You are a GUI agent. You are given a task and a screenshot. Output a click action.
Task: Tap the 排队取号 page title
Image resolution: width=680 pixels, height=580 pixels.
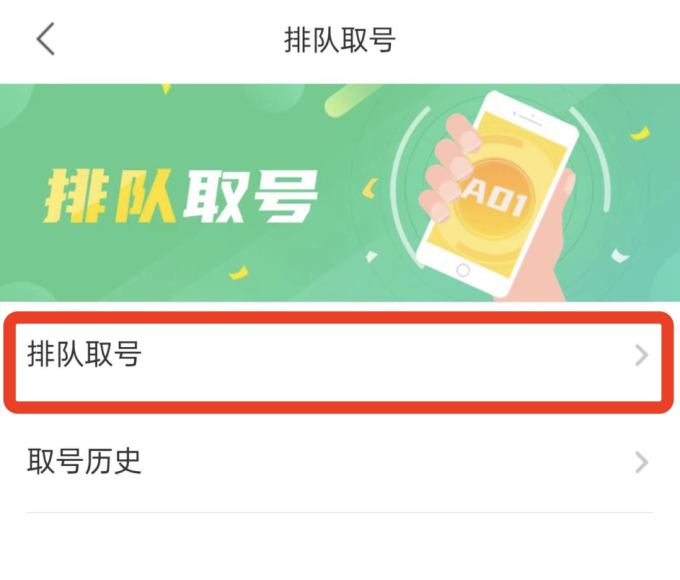pos(340,39)
